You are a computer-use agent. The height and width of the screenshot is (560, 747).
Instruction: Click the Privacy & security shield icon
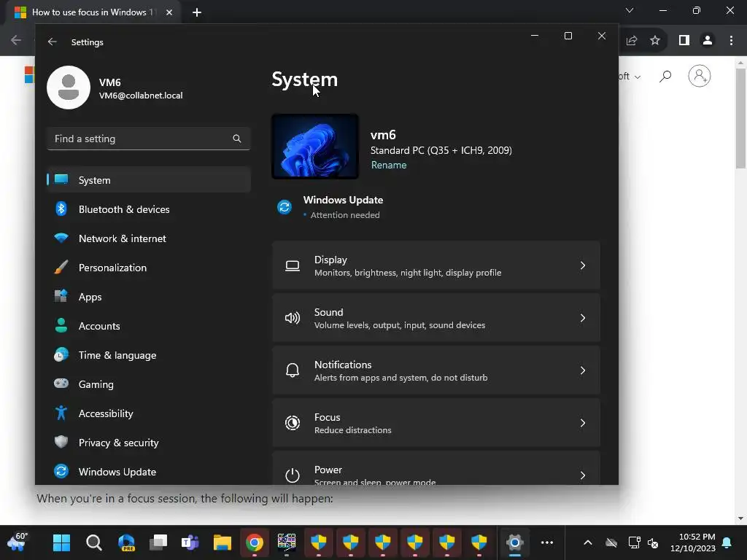[61, 443]
